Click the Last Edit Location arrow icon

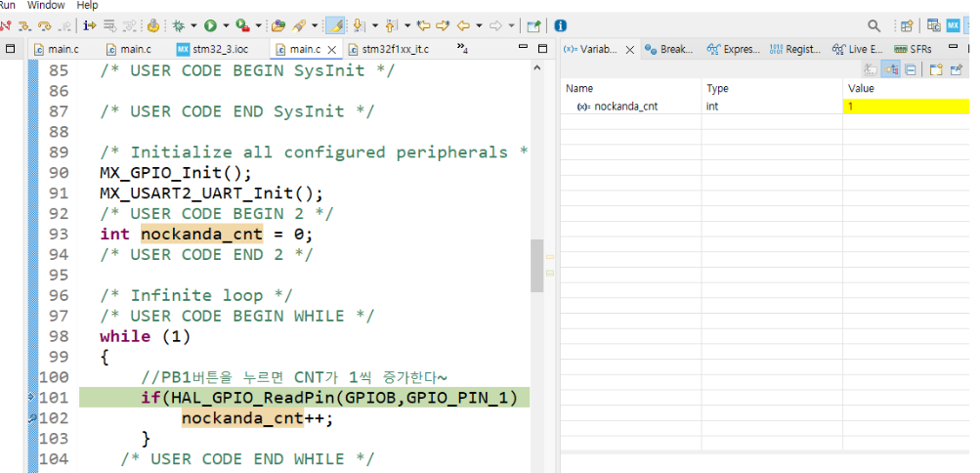click(x=424, y=25)
